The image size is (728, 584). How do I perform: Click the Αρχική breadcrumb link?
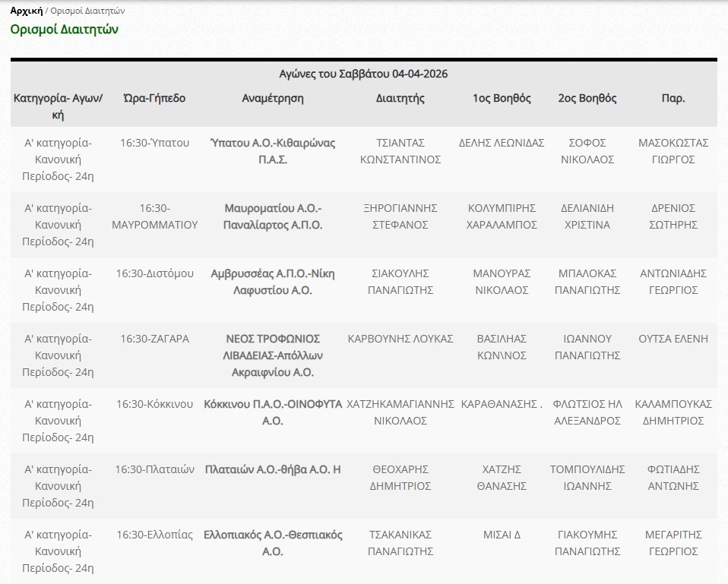pyautogui.click(x=26, y=11)
